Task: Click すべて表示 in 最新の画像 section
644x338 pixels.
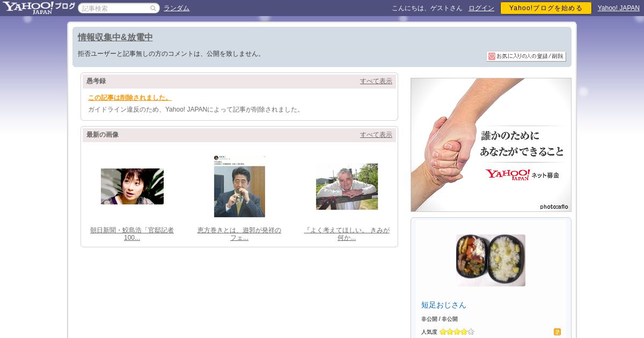Action: 376,135
